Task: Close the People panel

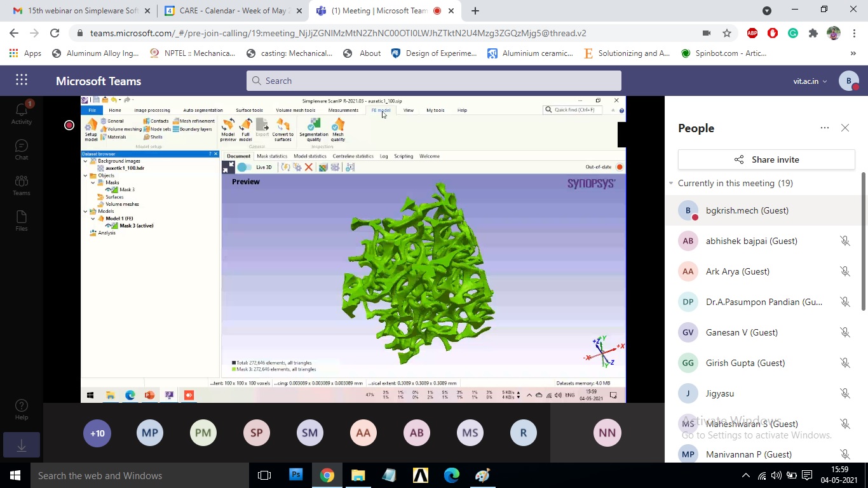Action: [x=845, y=128]
